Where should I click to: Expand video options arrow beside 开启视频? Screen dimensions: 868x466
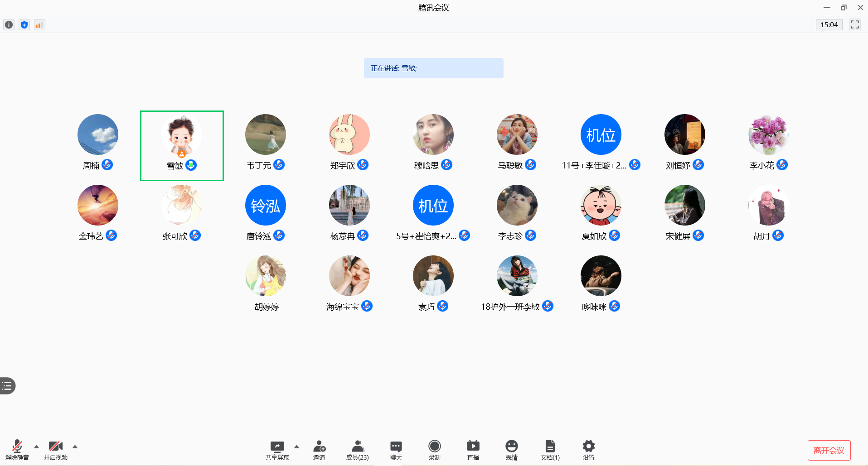(75, 447)
